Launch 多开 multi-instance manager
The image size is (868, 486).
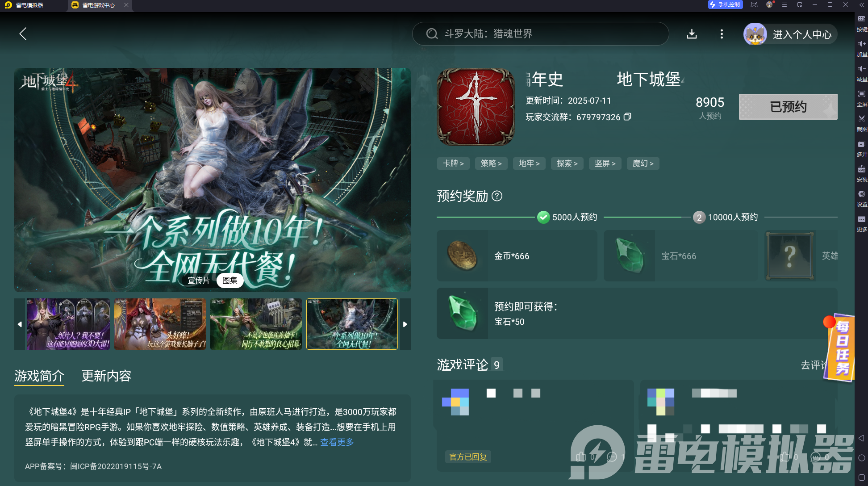(862, 148)
